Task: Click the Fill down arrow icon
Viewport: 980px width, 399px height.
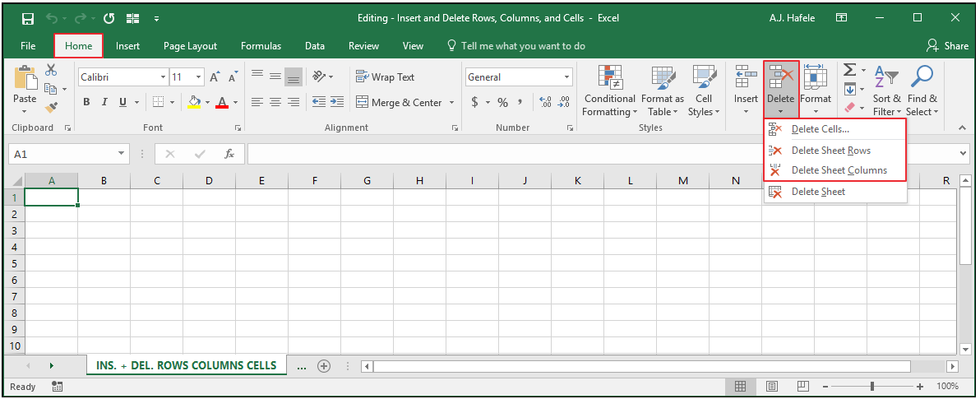Action: (x=850, y=89)
